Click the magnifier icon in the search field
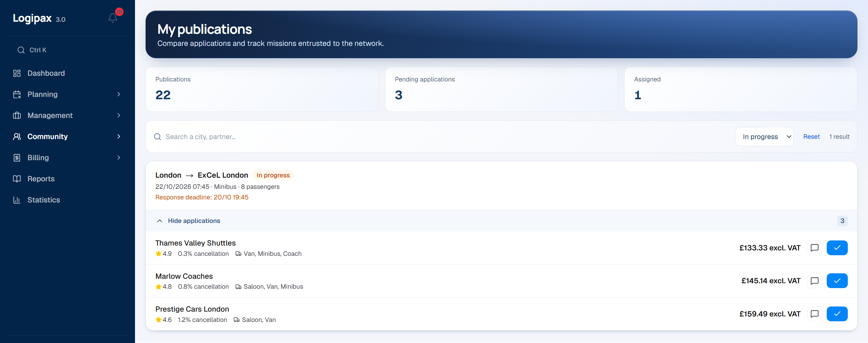This screenshot has height=343, width=868. [x=157, y=137]
